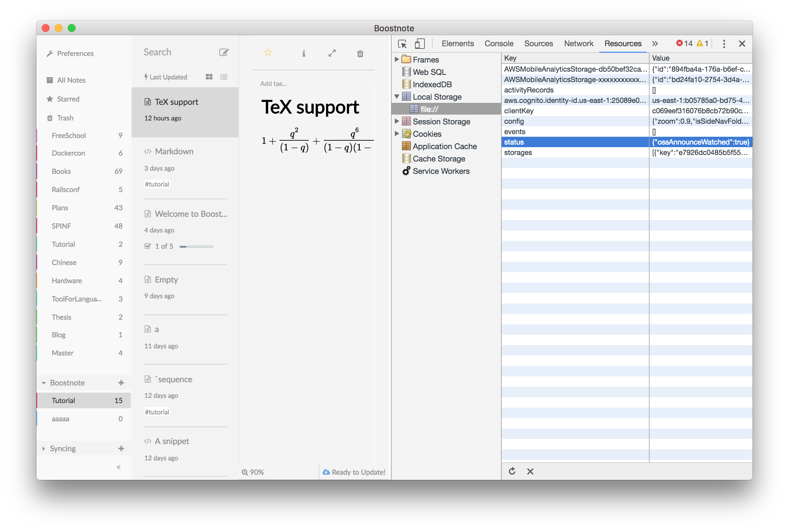Viewport: 789px width, 532px height.
Task: Select Application Cache item
Action: pos(439,146)
